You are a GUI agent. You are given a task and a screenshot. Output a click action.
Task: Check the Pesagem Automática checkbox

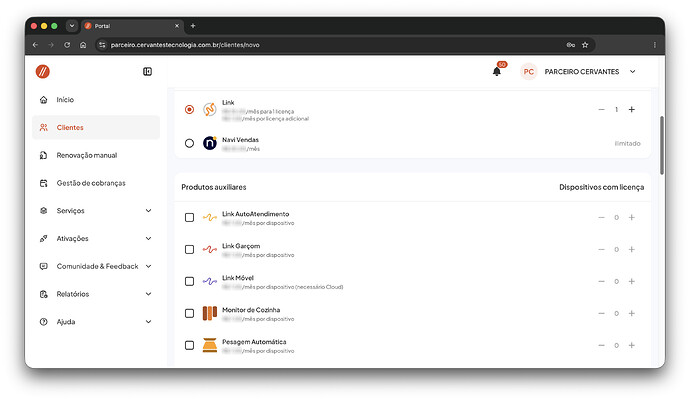(x=189, y=345)
